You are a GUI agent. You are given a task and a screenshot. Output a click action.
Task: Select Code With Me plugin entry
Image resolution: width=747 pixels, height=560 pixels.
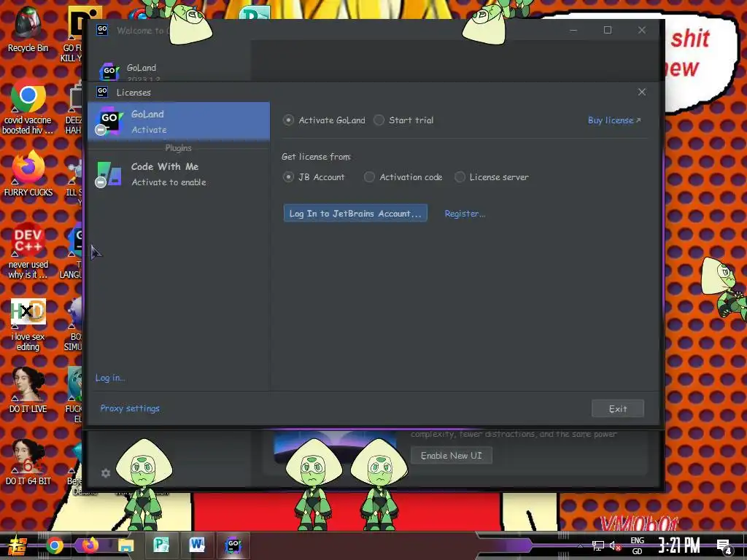click(x=179, y=174)
